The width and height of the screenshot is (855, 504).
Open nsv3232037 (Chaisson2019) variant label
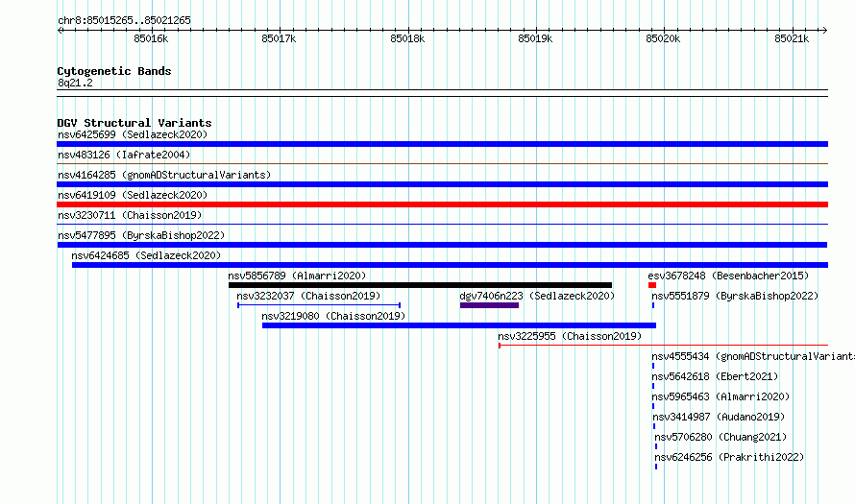click(x=308, y=296)
